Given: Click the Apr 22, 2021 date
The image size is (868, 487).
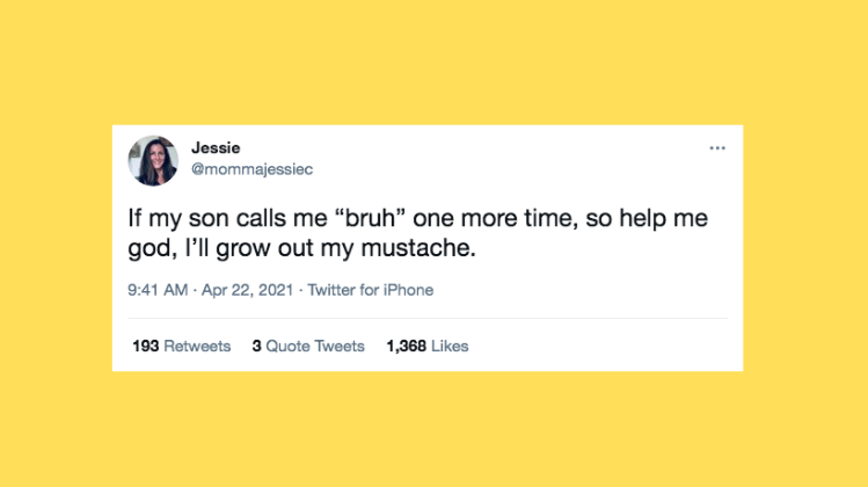Looking at the screenshot, I should 247,290.
